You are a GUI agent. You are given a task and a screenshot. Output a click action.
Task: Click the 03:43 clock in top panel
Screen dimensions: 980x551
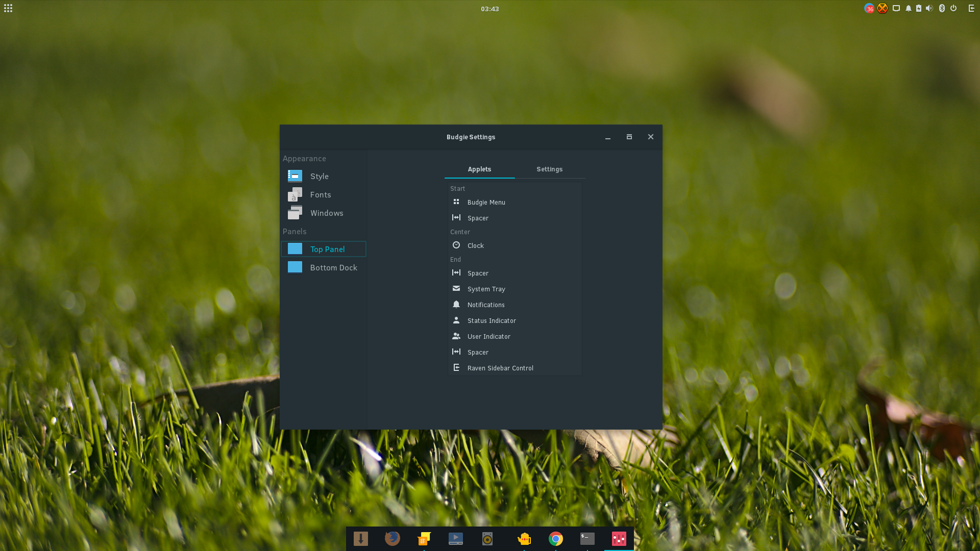coord(489,9)
